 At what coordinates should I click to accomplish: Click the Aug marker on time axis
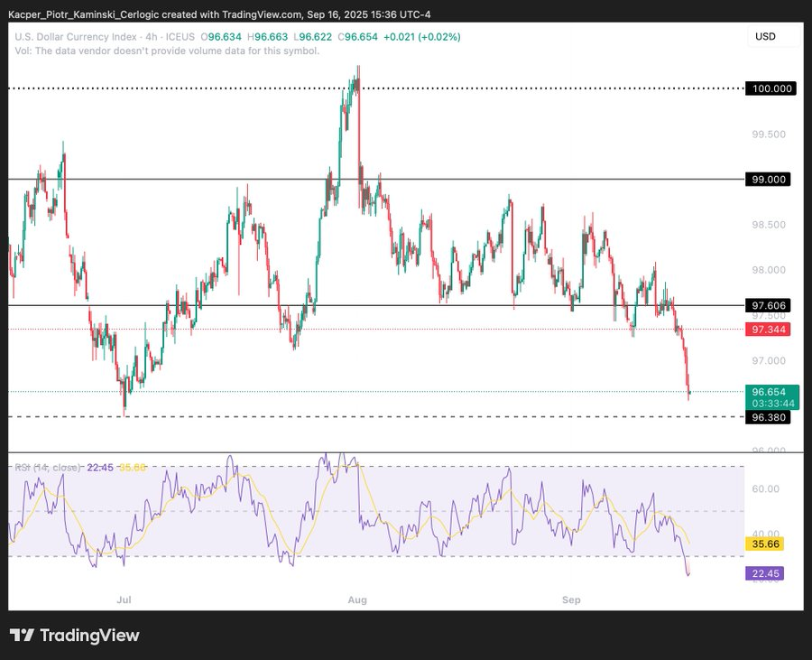click(x=358, y=600)
